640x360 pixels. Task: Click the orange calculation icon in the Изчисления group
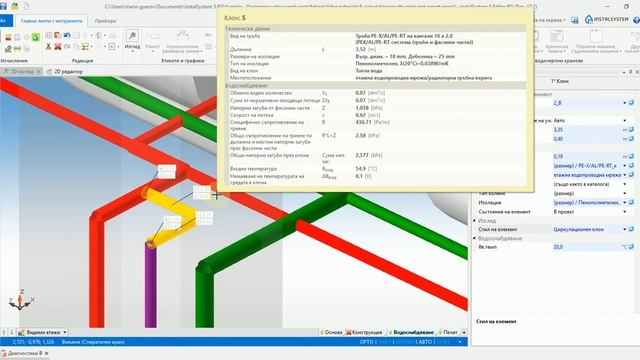pyautogui.click(x=8, y=38)
